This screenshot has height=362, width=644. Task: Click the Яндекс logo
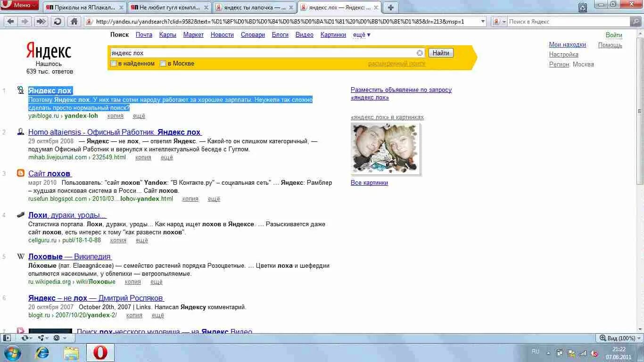click(x=49, y=50)
